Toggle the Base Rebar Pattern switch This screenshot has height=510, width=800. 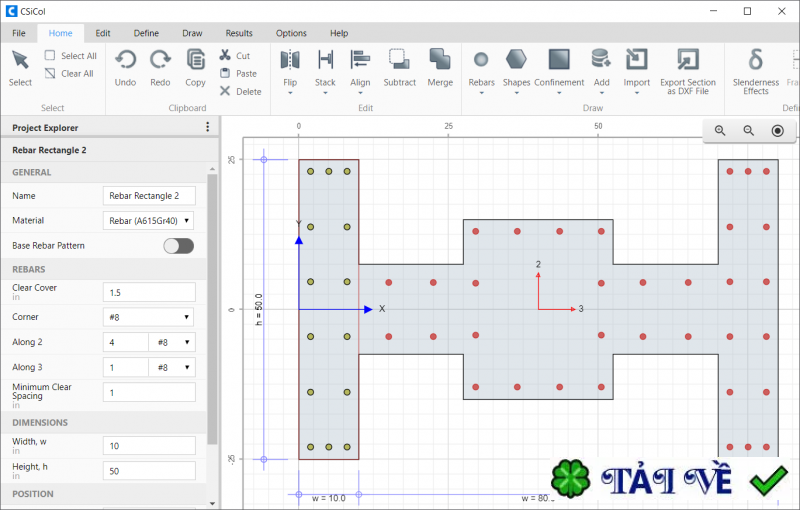click(178, 246)
